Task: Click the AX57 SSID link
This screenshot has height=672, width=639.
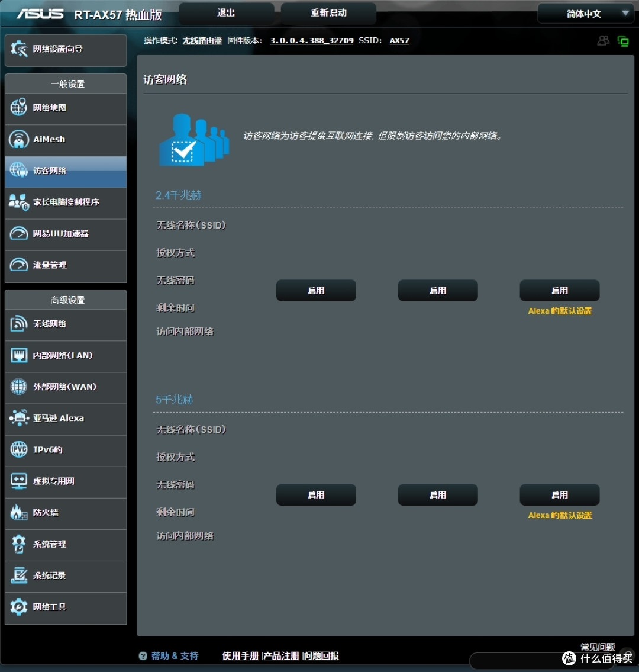Action: click(399, 41)
